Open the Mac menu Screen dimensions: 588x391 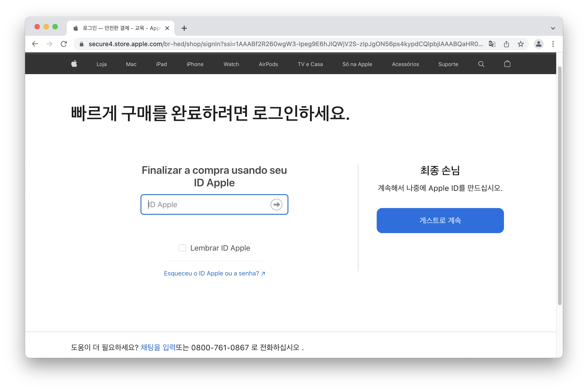(131, 64)
